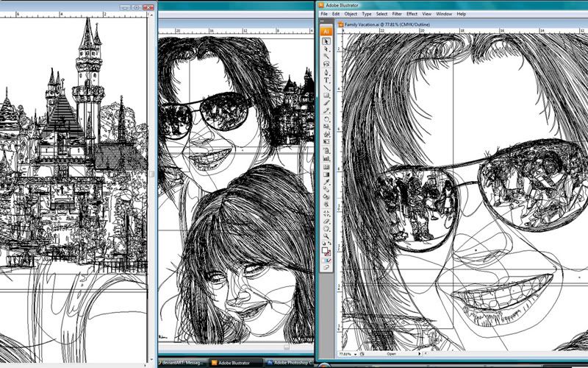Open the Select menu

click(381, 14)
